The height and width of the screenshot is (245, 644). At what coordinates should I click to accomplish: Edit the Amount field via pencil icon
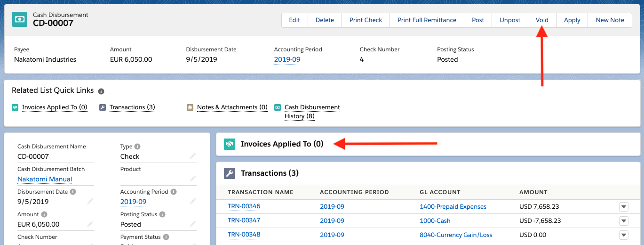[90, 224]
